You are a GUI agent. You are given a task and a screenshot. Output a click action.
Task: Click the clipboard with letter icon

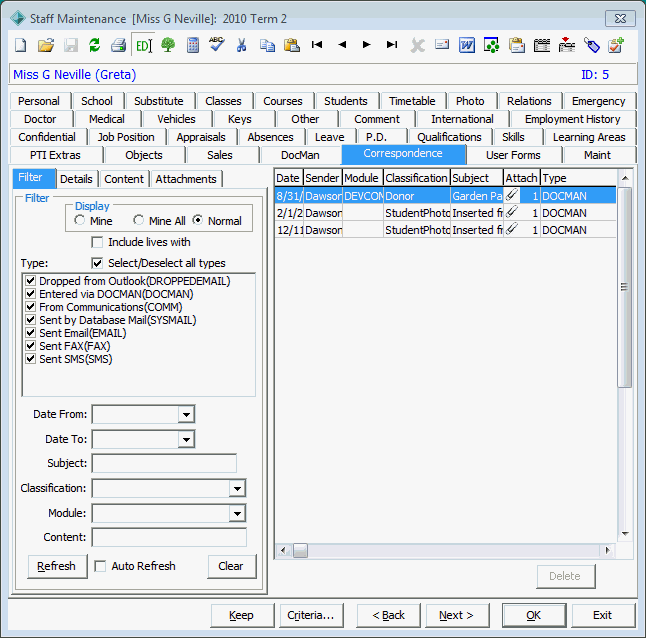click(x=517, y=45)
